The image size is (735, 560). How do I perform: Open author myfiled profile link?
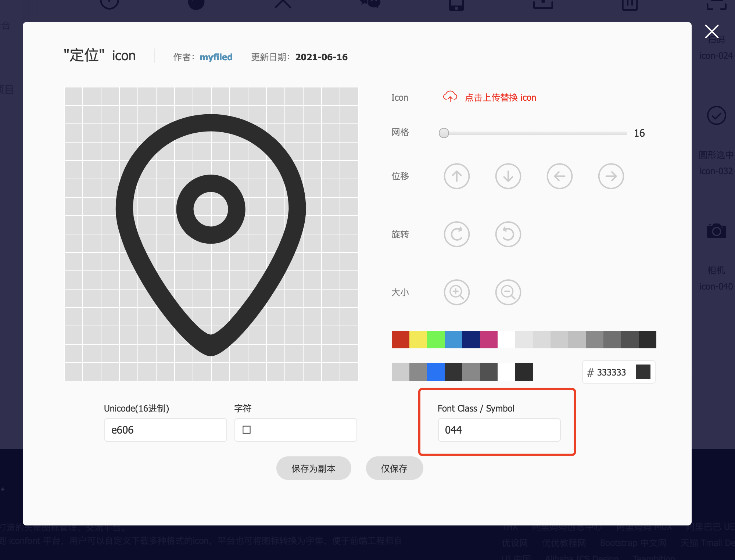pos(216,57)
